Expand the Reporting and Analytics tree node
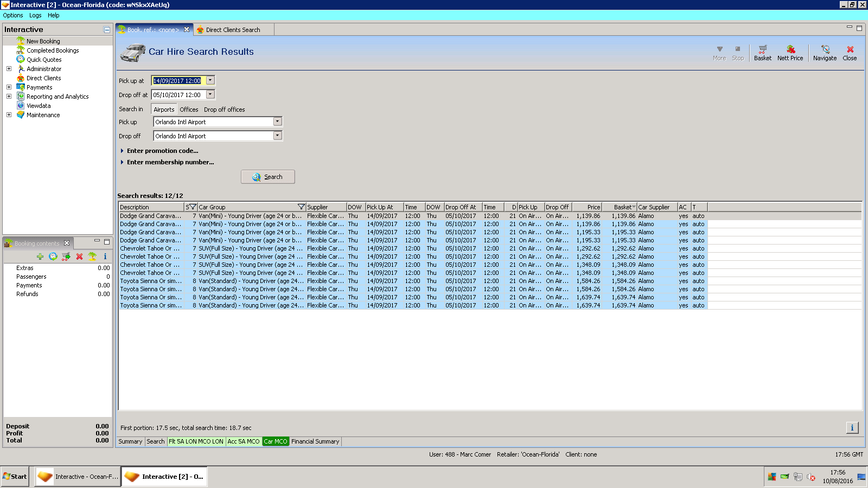The width and height of the screenshot is (868, 488). click(x=9, y=97)
